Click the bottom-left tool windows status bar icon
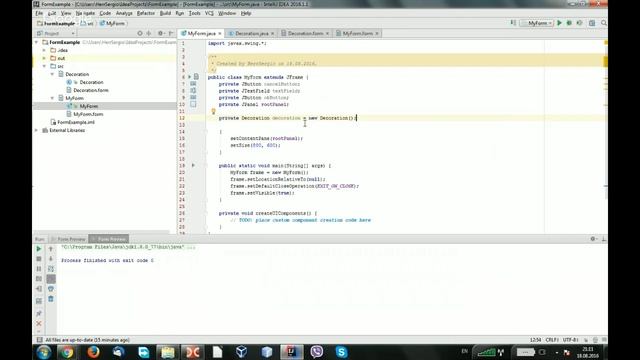The height and width of the screenshot is (360, 640). 40,340
